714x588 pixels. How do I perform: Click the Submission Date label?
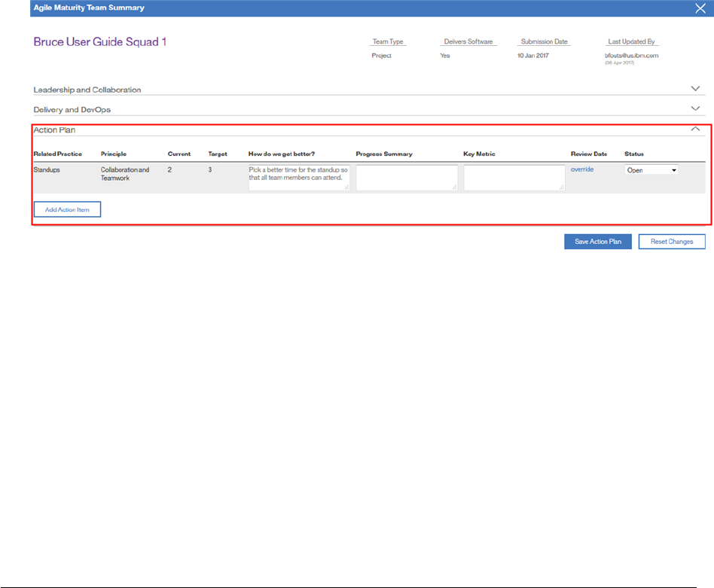(544, 41)
